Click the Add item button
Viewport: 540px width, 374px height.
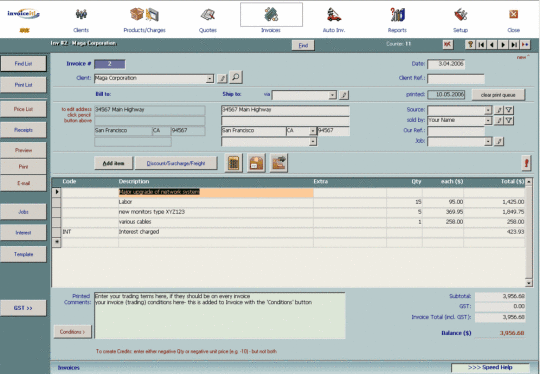(113, 163)
